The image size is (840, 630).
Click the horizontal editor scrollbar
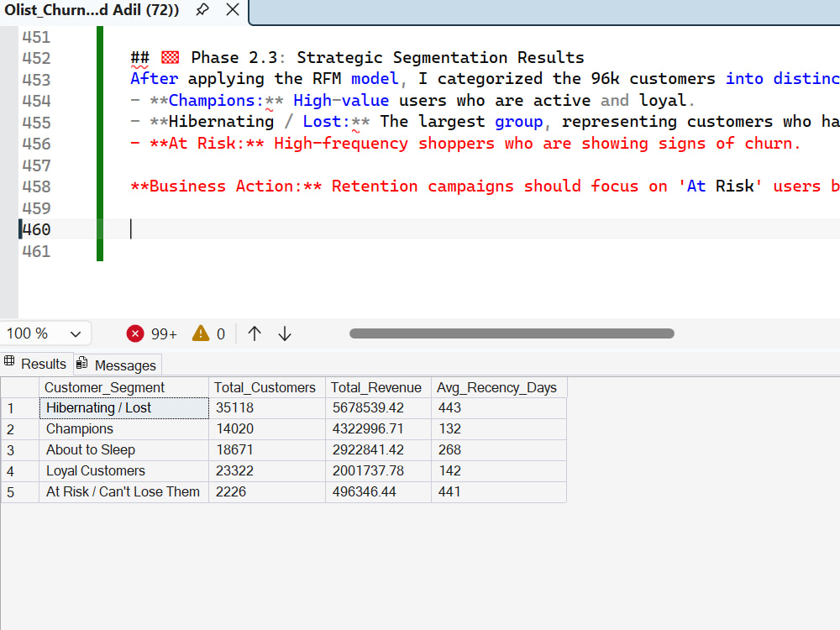[x=512, y=333]
